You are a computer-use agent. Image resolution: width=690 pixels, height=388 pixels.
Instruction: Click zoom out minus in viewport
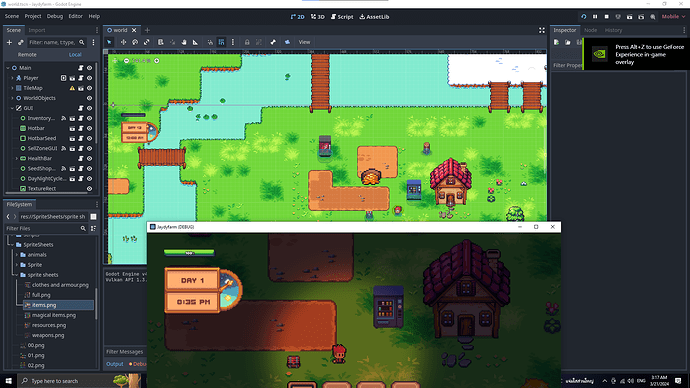126,61
